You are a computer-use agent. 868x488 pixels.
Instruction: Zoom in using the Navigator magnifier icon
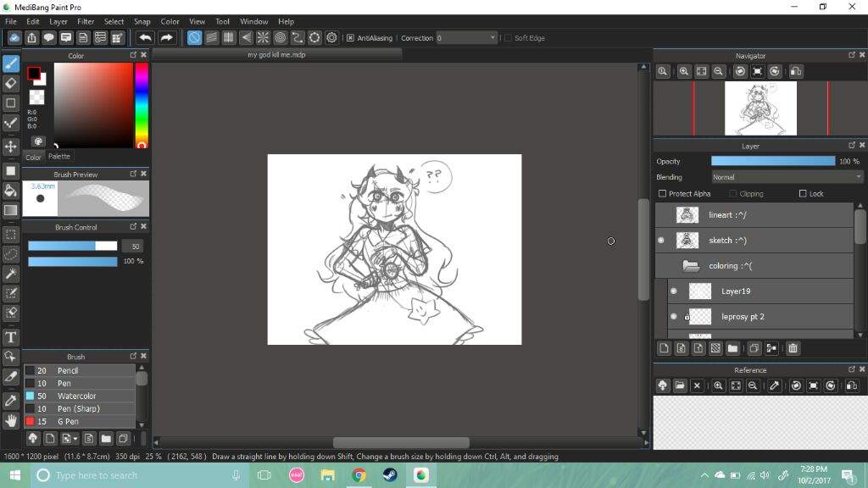click(x=684, y=71)
